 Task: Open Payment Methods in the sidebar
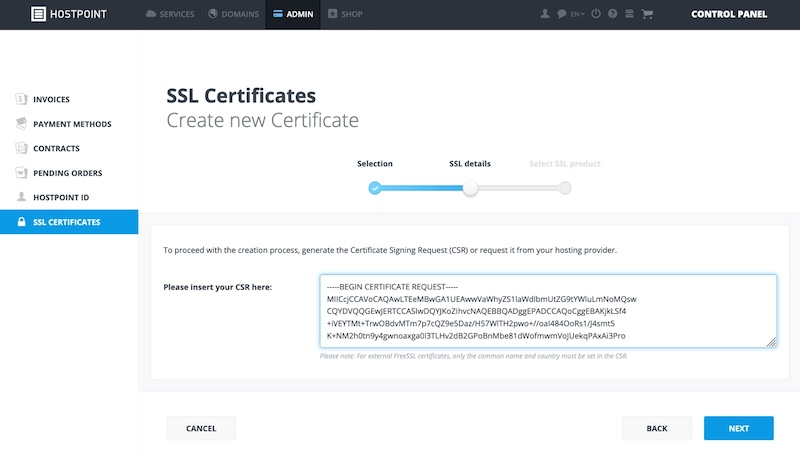click(x=69, y=124)
